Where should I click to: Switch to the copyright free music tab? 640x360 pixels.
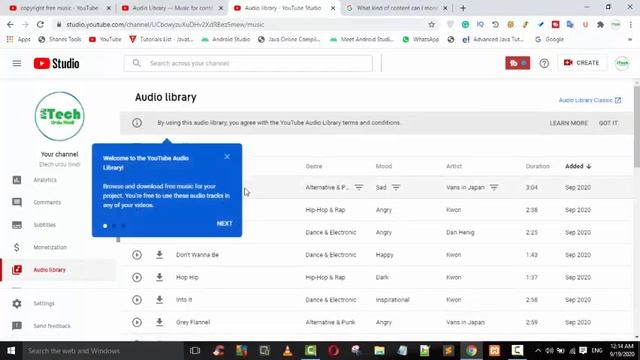tap(60, 8)
